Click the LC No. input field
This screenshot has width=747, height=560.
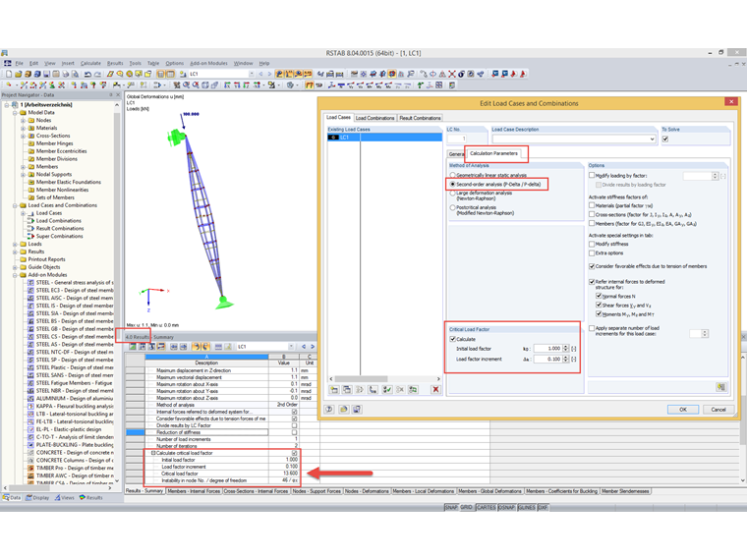click(x=456, y=140)
